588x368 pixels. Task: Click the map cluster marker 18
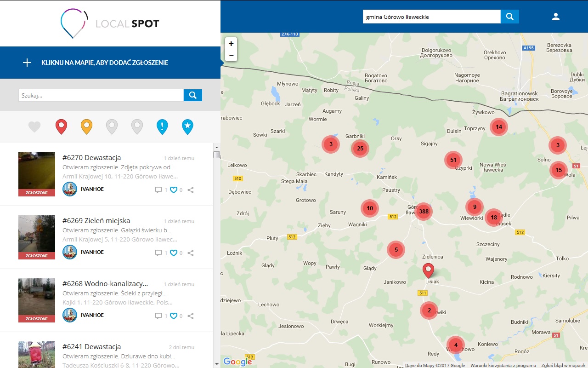pos(494,218)
